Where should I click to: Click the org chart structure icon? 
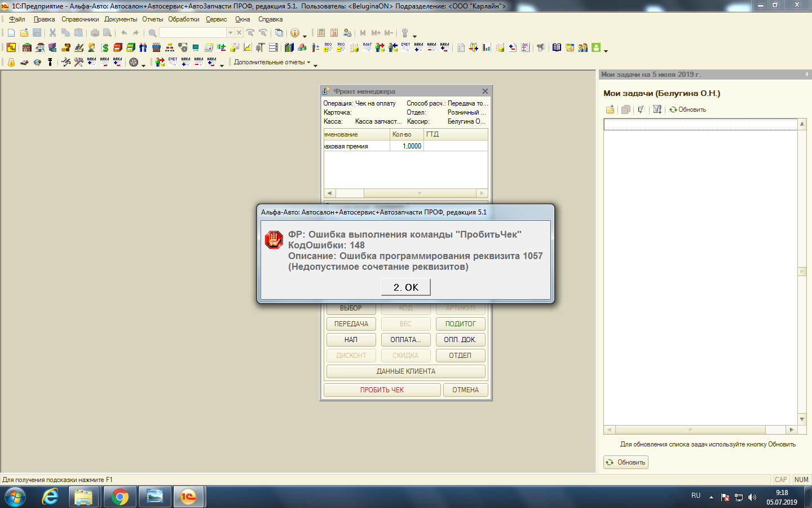(x=170, y=47)
